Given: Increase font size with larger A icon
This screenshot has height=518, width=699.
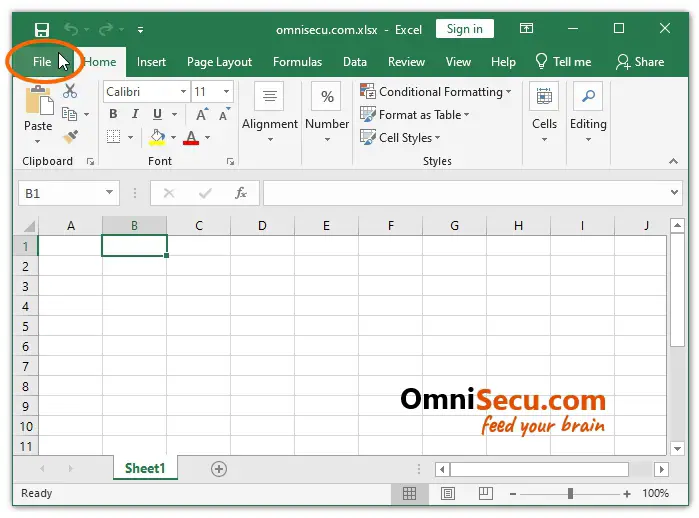Looking at the screenshot, I should (x=202, y=114).
